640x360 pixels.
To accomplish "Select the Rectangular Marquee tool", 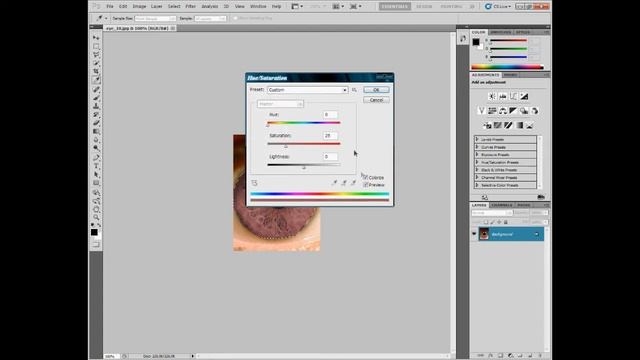I will 96,46.
